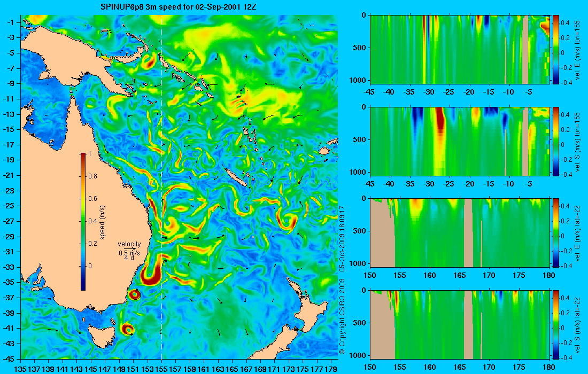The height and width of the screenshot is (374, 588).
Task: Select the "0.5 m/s" velocity scale text
Action: [x=129, y=253]
